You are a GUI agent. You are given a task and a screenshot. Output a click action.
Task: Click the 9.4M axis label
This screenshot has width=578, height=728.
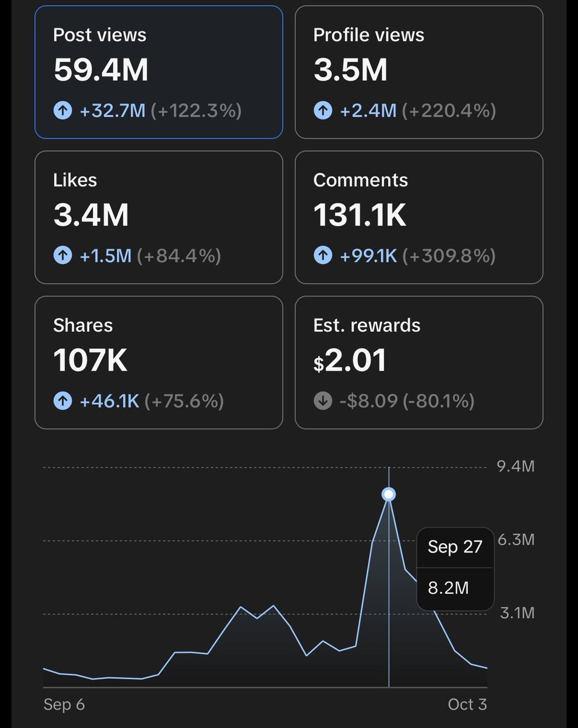pos(516,467)
